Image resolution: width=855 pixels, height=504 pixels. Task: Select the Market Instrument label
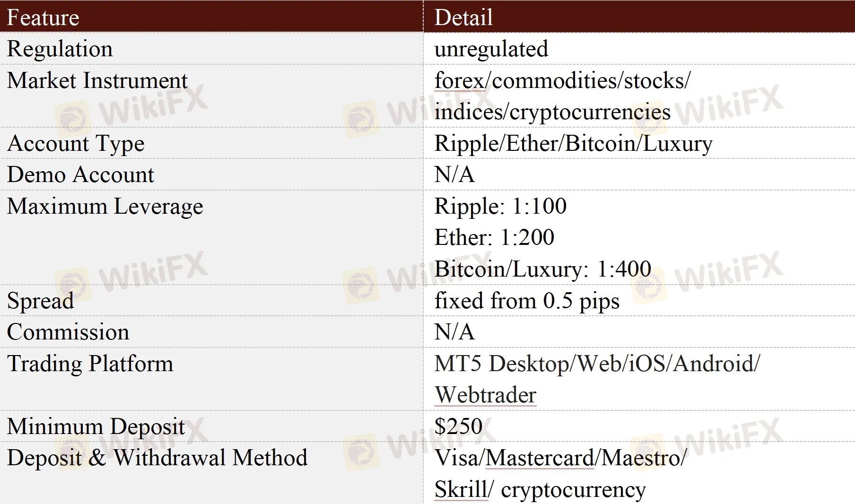(x=97, y=80)
